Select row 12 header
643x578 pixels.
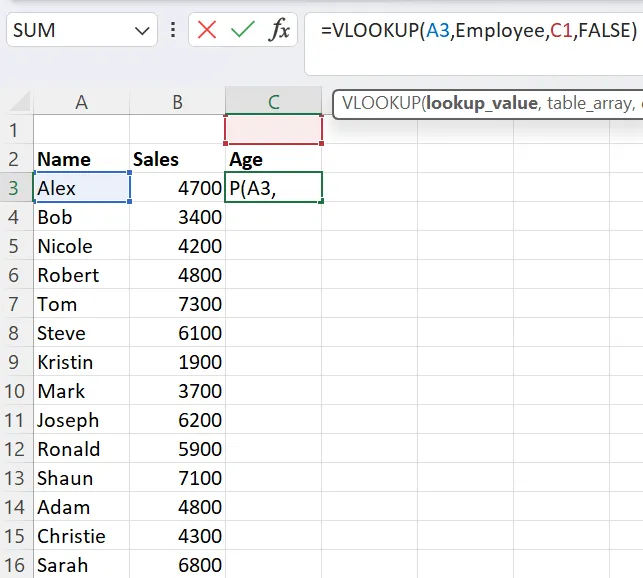coord(16,449)
